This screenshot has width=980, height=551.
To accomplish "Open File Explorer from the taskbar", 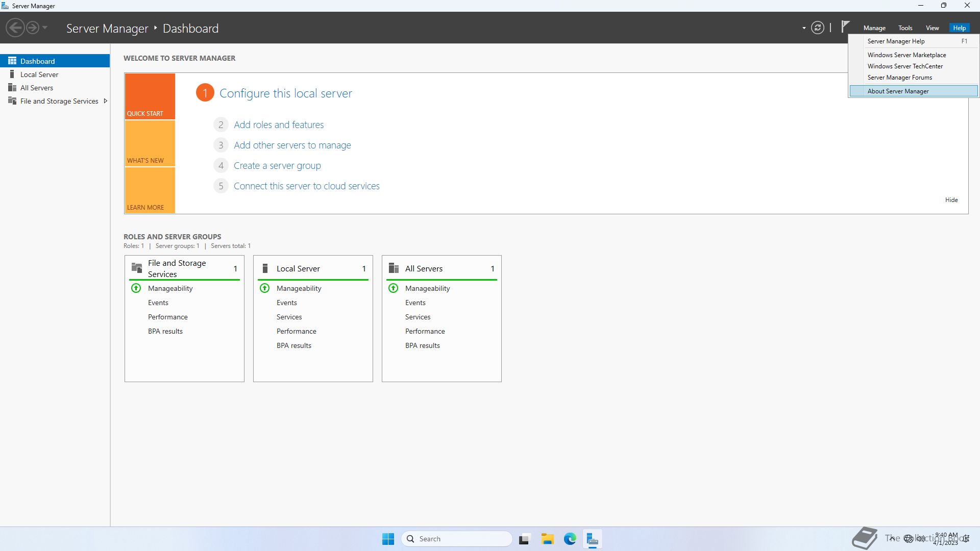I will 547,539.
